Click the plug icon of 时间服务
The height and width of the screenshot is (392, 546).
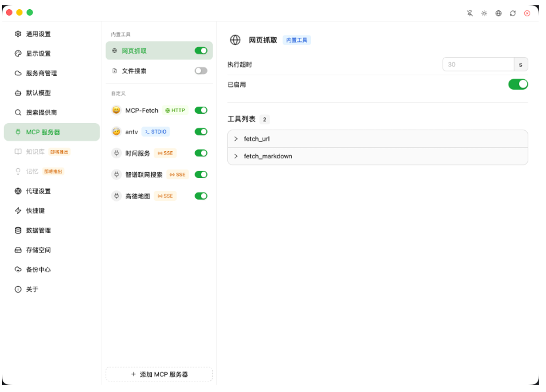coord(117,153)
